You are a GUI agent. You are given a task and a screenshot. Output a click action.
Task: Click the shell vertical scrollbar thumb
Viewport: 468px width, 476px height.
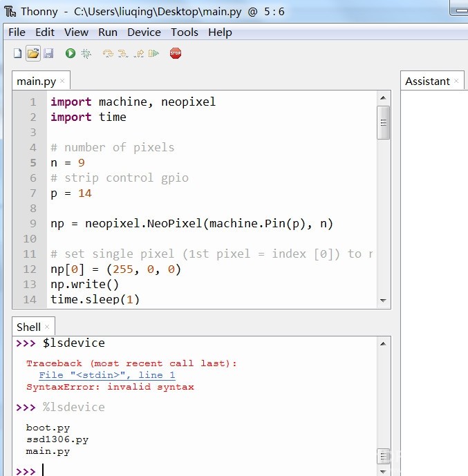click(x=383, y=456)
